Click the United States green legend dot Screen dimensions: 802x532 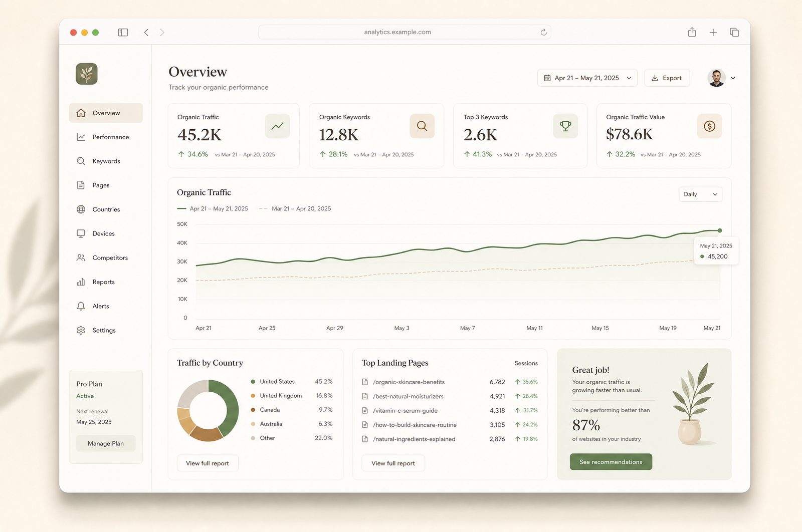(x=253, y=382)
